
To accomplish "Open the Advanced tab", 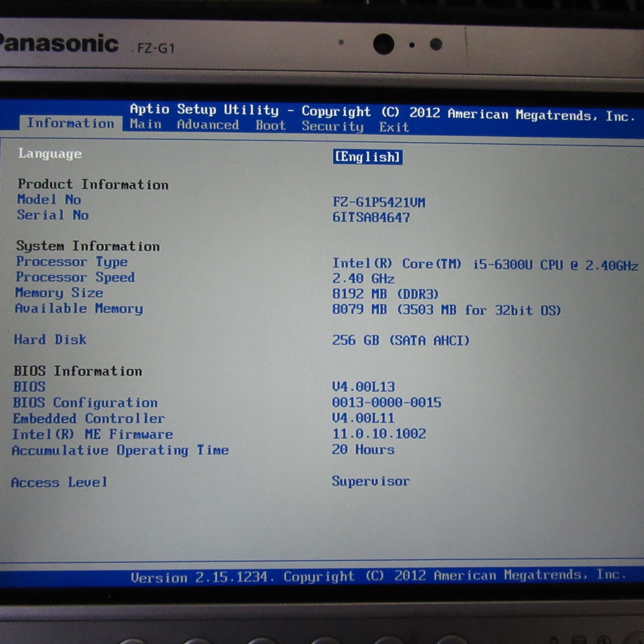I will 208,125.
